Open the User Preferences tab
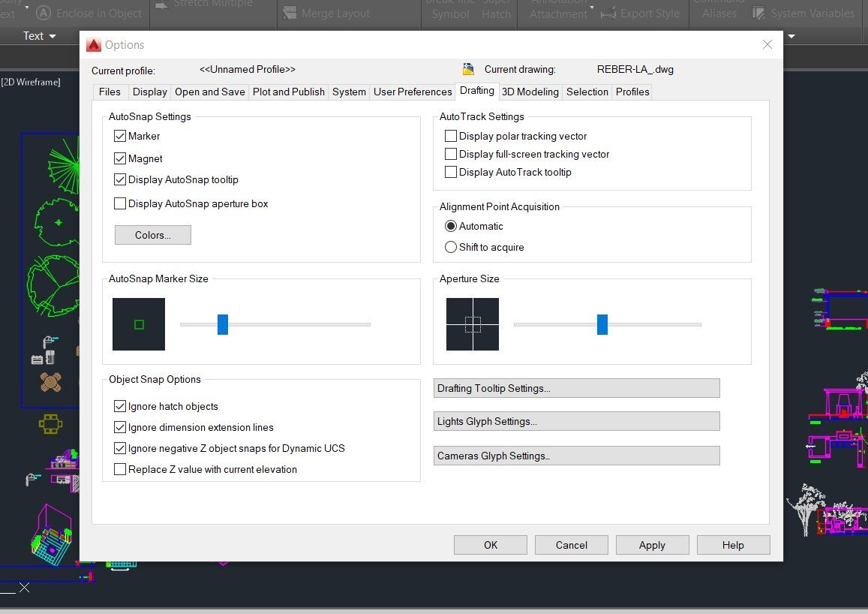This screenshot has height=614, width=868. 413,92
